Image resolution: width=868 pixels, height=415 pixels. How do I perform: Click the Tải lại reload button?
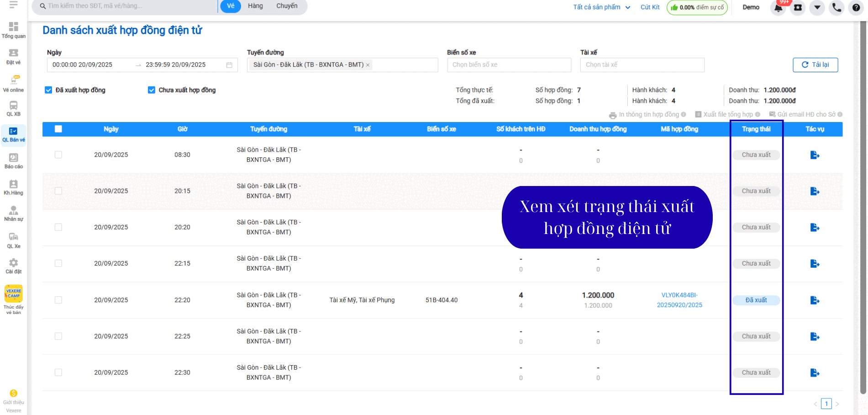pyautogui.click(x=815, y=65)
